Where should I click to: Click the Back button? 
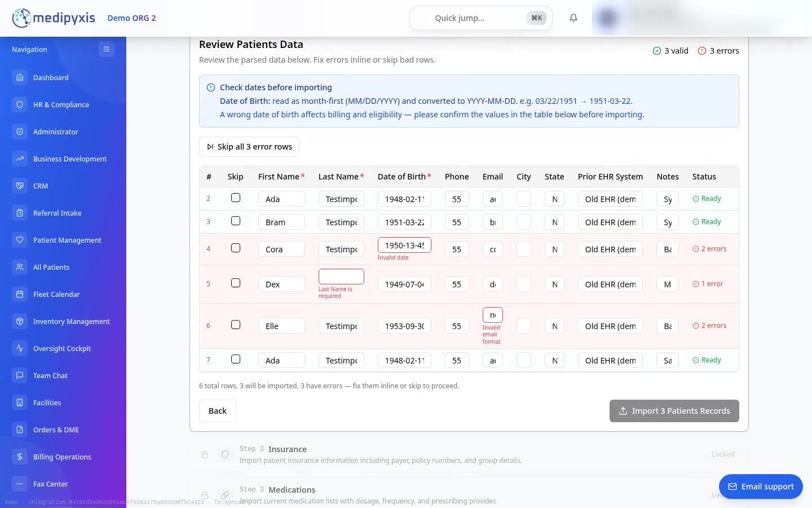click(x=218, y=411)
